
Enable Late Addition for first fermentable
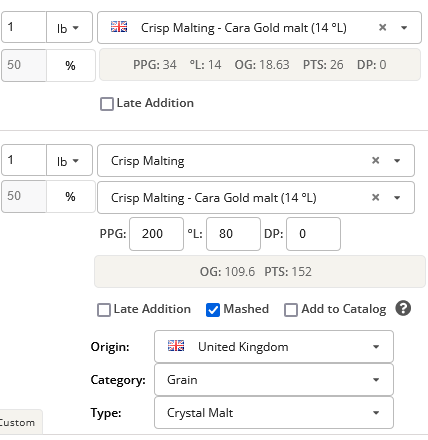tap(107, 104)
